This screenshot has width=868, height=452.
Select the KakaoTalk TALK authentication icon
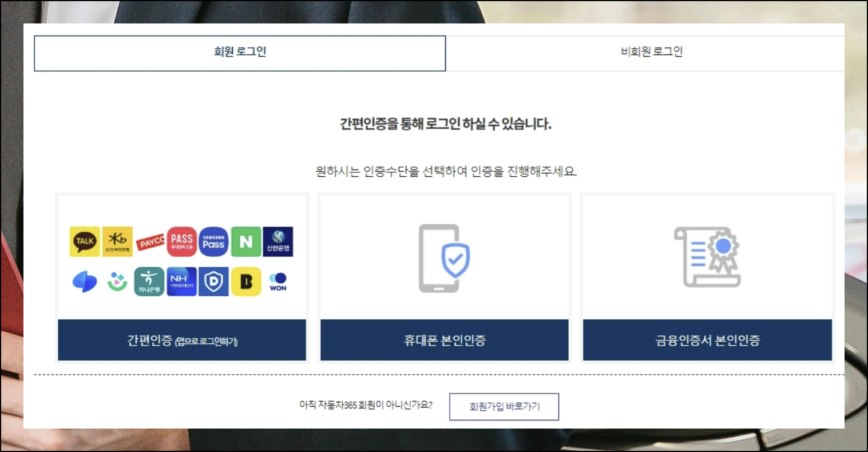(85, 241)
